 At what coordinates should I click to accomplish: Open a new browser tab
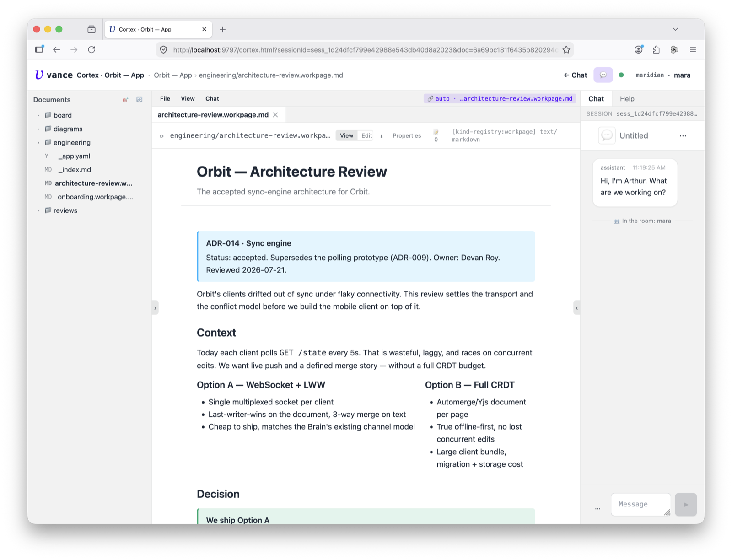tap(222, 29)
